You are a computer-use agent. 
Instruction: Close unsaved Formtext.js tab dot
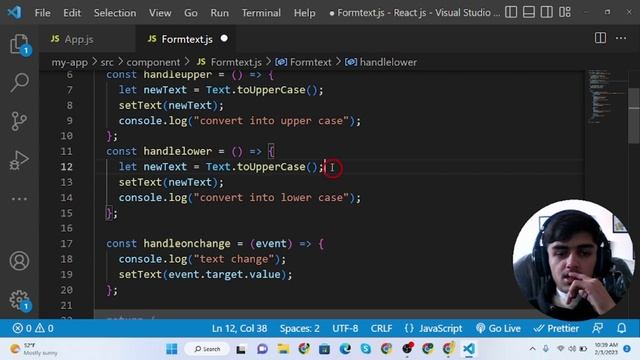tap(224, 38)
